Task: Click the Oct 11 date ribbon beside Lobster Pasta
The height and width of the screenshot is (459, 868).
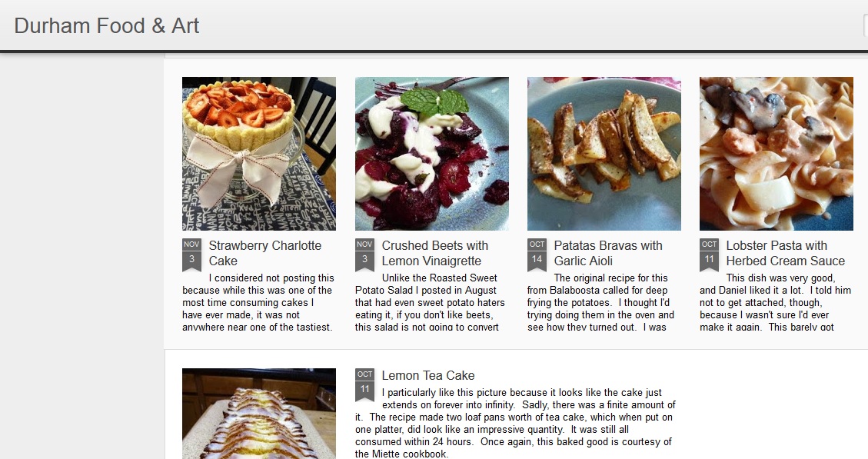Action: [709, 254]
